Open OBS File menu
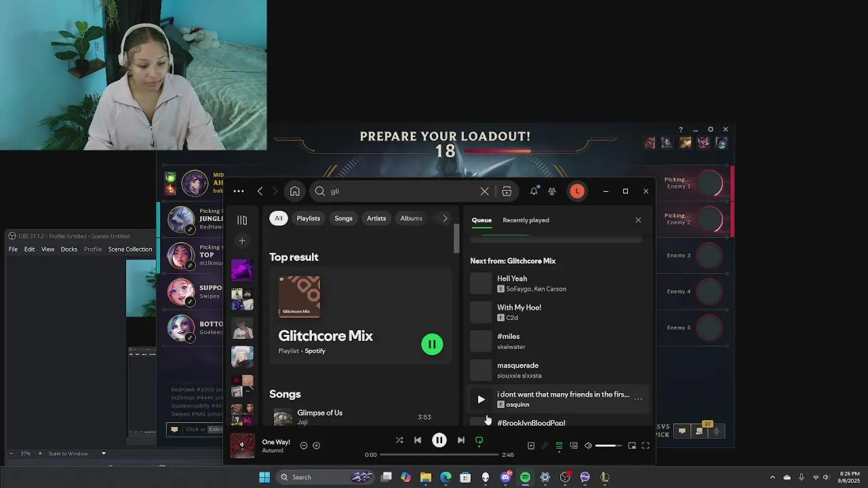868x488 pixels. [13, 249]
